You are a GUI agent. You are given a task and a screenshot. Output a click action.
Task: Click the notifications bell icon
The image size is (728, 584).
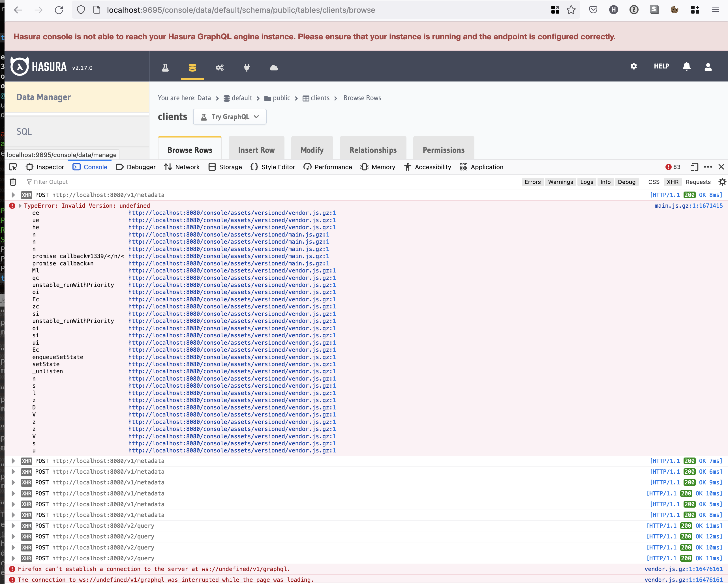point(686,66)
